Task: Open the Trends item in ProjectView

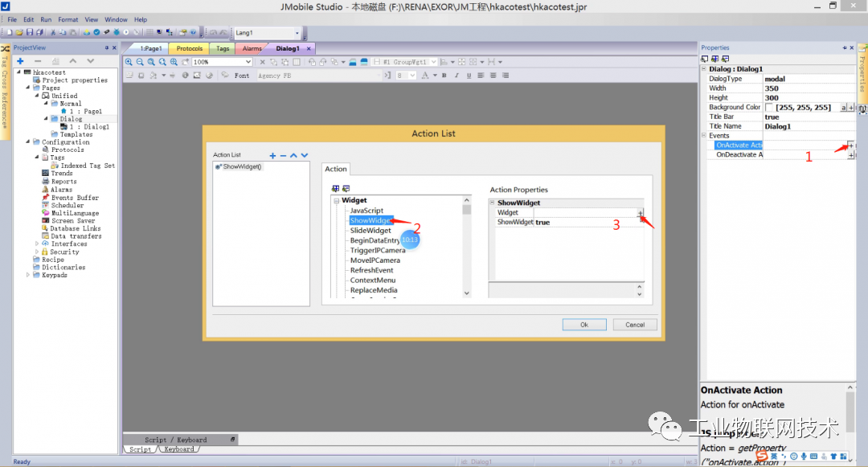Action: pos(61,174)
